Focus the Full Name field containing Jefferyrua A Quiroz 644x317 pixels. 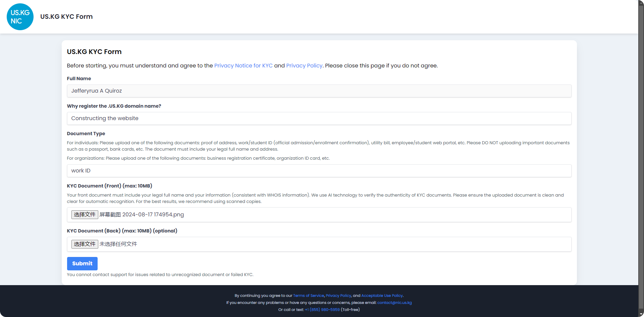(319, 91)
